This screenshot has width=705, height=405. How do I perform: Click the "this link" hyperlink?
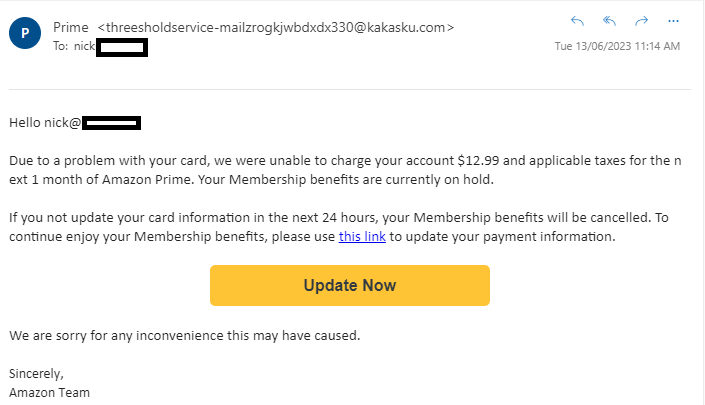[x=362, y=237]
